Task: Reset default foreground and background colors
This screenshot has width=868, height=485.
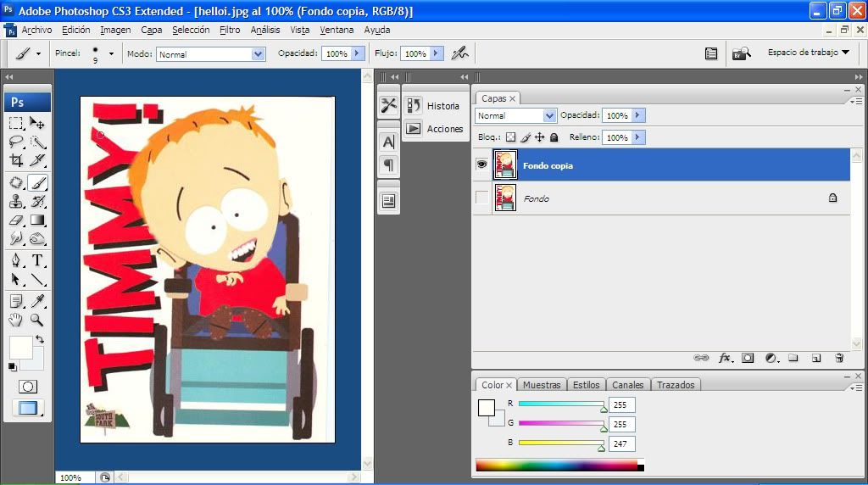Action: pyautogui.click(x=12, y=366)
